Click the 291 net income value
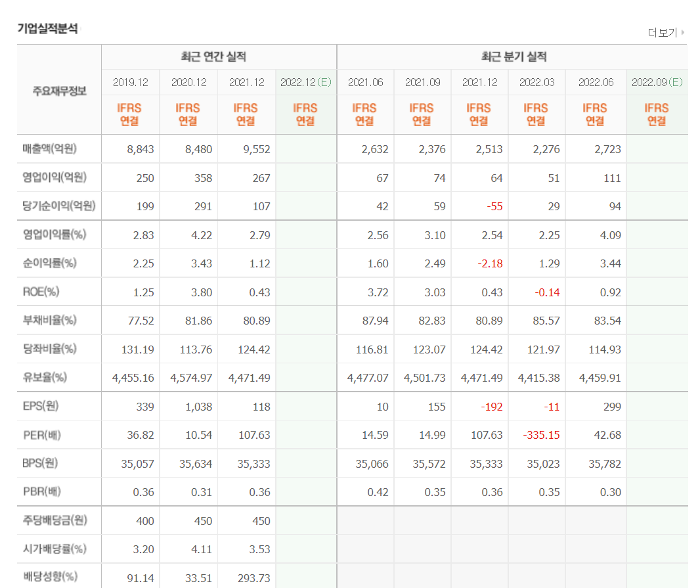 (203, 206)
